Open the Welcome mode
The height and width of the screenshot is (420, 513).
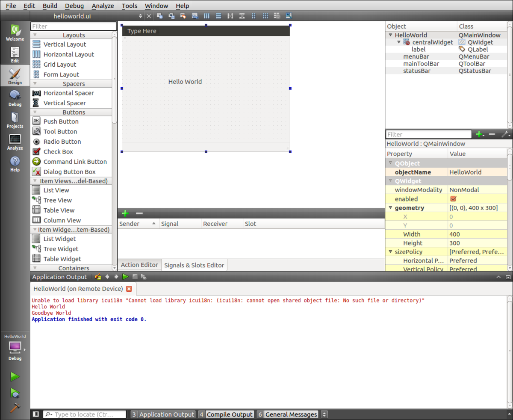coord(15,32)
